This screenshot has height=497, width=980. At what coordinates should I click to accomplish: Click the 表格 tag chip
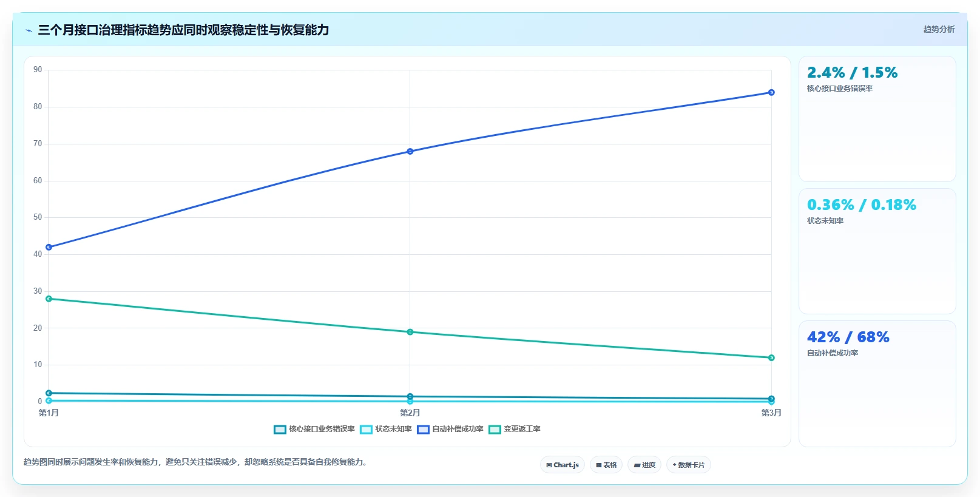[606, 465]
